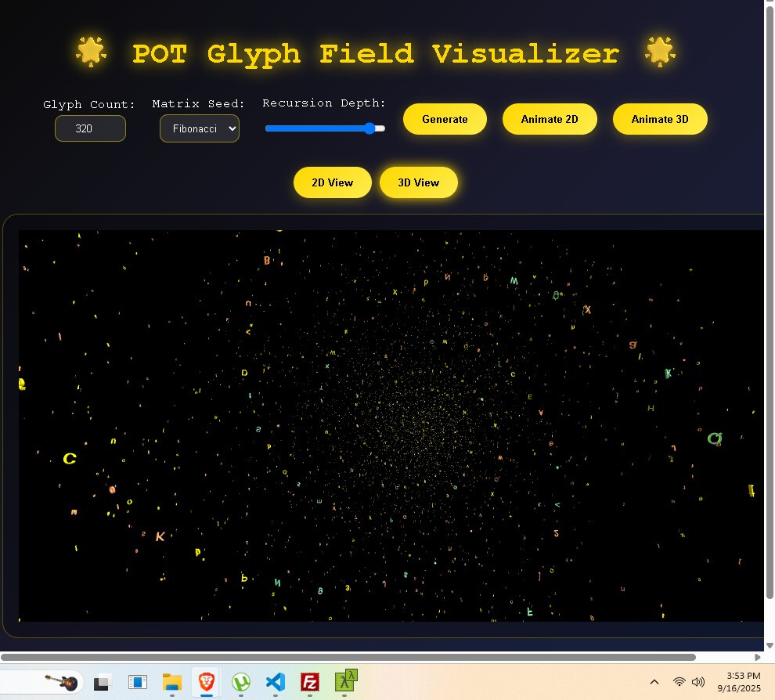The image size is (775, 700).
Task: Open uTorrent from the taskbar
Action: 241,682
